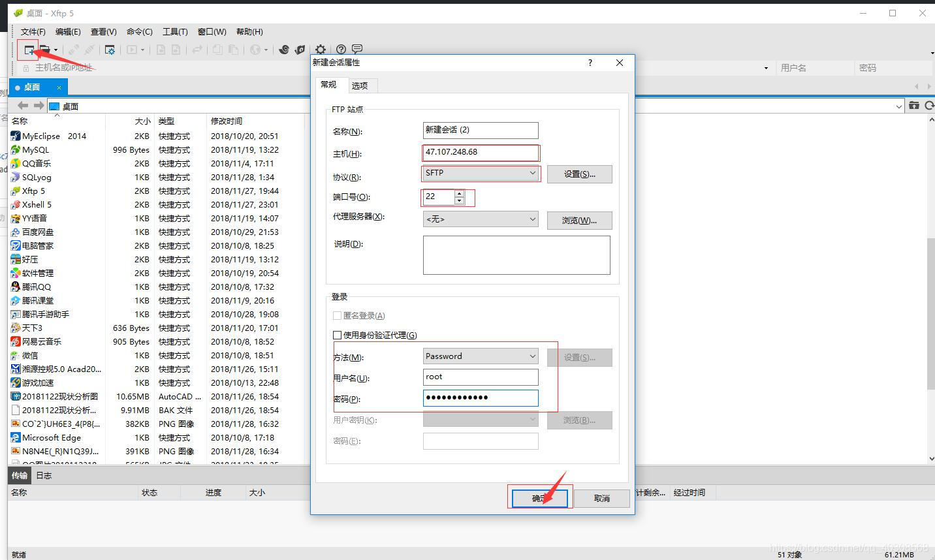The width and height of the screenshot is (935, 560).
Task: Expand the host address history dropdown arrow
Action: 766,68
